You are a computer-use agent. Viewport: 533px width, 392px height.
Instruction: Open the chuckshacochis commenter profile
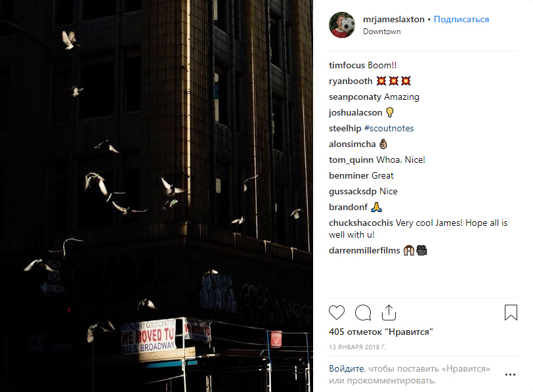360,223
